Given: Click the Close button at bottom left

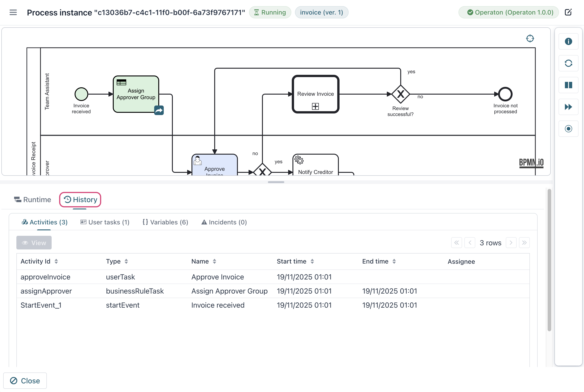Looking at the screenshot, I should 25,380.
